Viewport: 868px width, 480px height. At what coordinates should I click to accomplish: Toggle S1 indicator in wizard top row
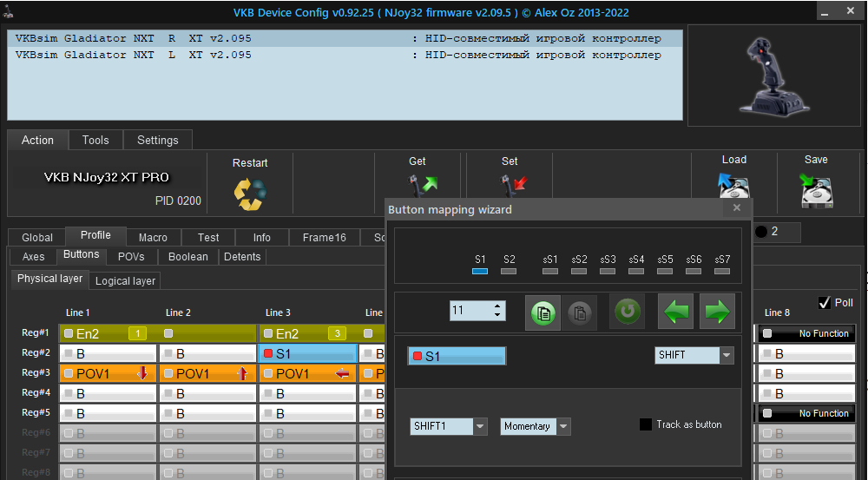480,272
